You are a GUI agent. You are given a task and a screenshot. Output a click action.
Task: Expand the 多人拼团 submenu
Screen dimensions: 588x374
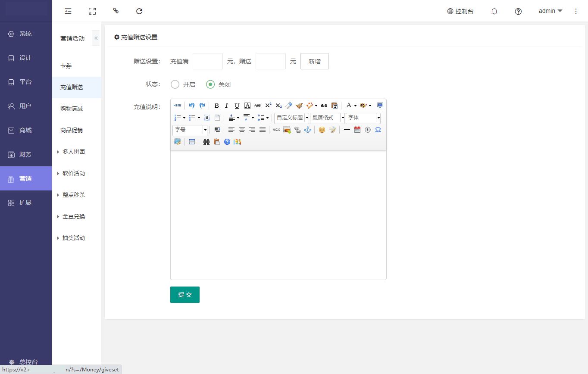coord(73,152)
